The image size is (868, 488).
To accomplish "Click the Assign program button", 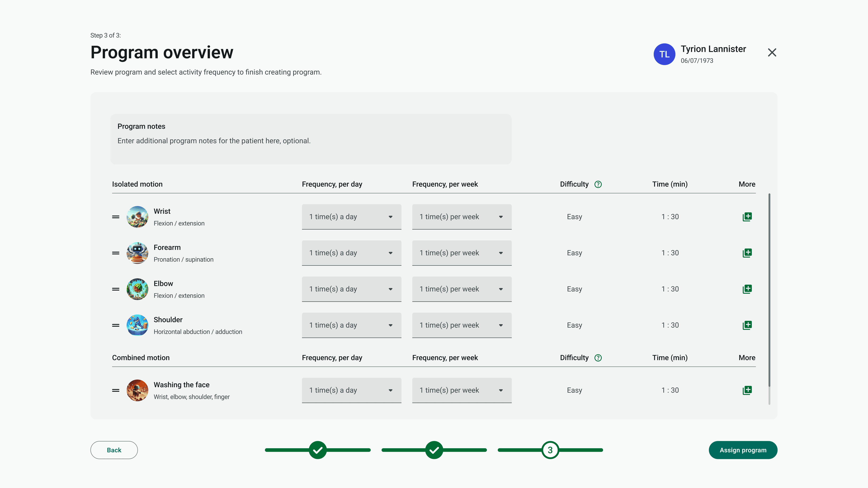I will tap(743, 450).
